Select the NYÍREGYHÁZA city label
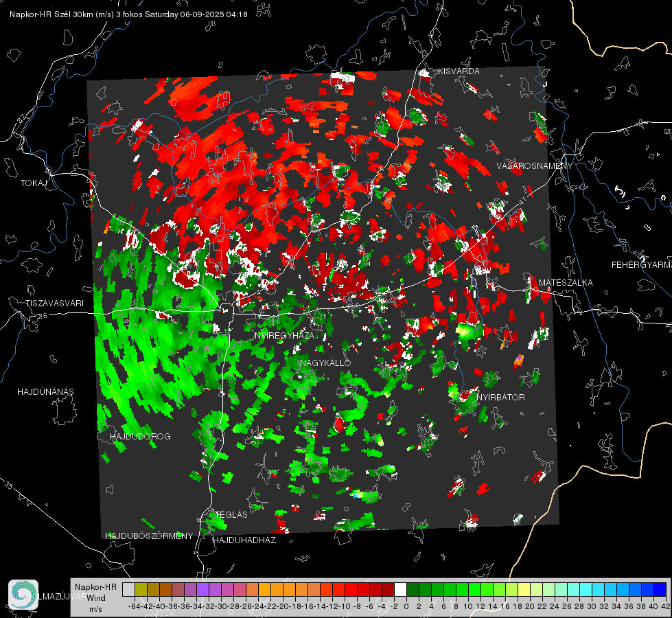 (284, 335)
